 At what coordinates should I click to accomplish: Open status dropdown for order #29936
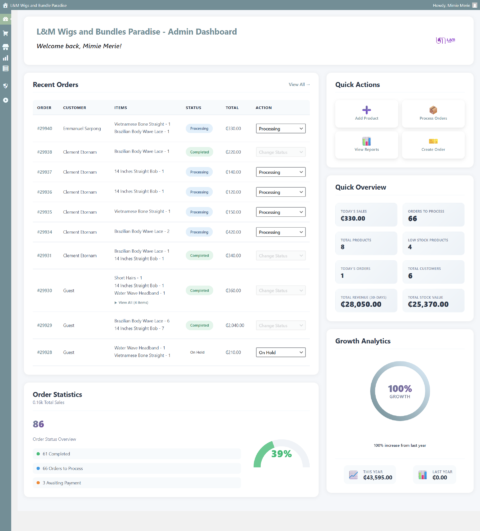(x=280, y=192)
